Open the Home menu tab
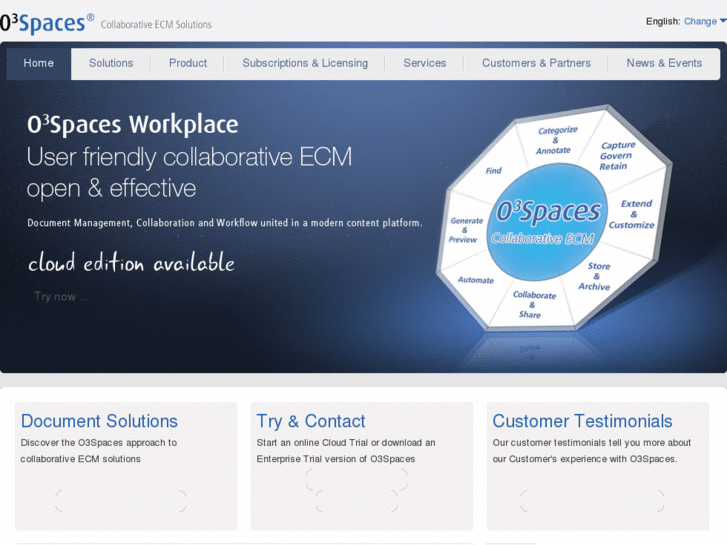Viewport: 727px width, 545px height. coord(38,63)
